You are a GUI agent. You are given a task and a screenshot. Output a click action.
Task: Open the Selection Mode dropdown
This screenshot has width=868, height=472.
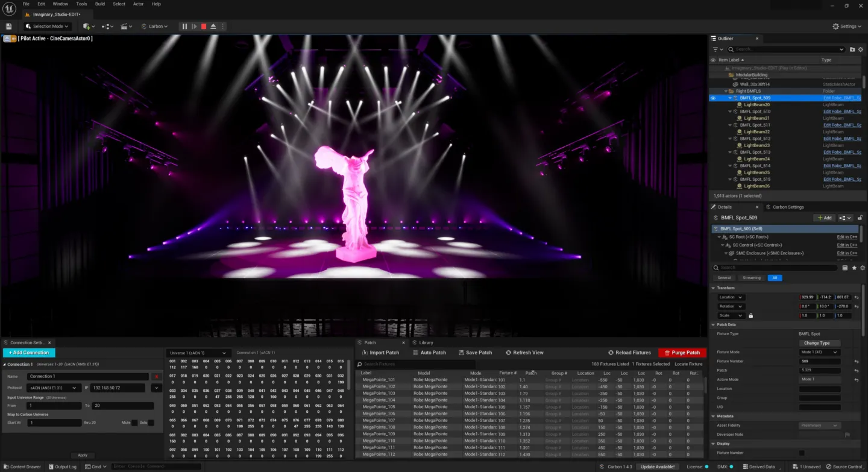[48, 27]
